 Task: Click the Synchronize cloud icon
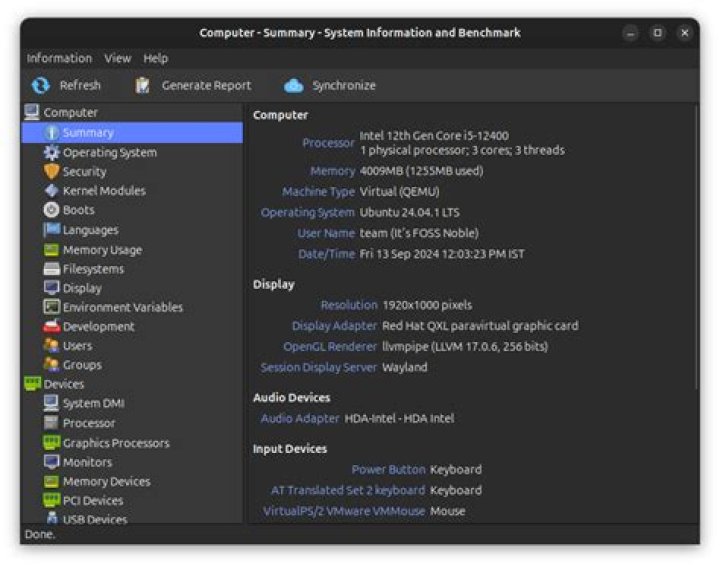[x=293, y=85]
